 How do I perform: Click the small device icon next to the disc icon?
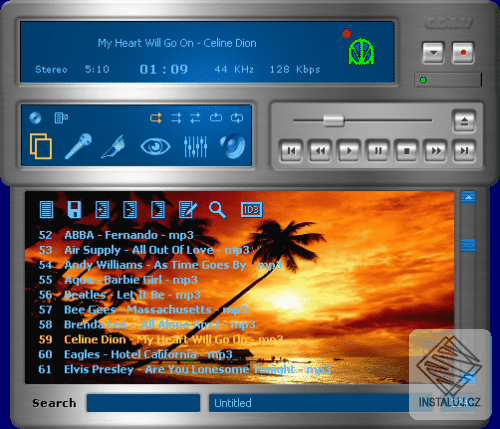point(61,118)
